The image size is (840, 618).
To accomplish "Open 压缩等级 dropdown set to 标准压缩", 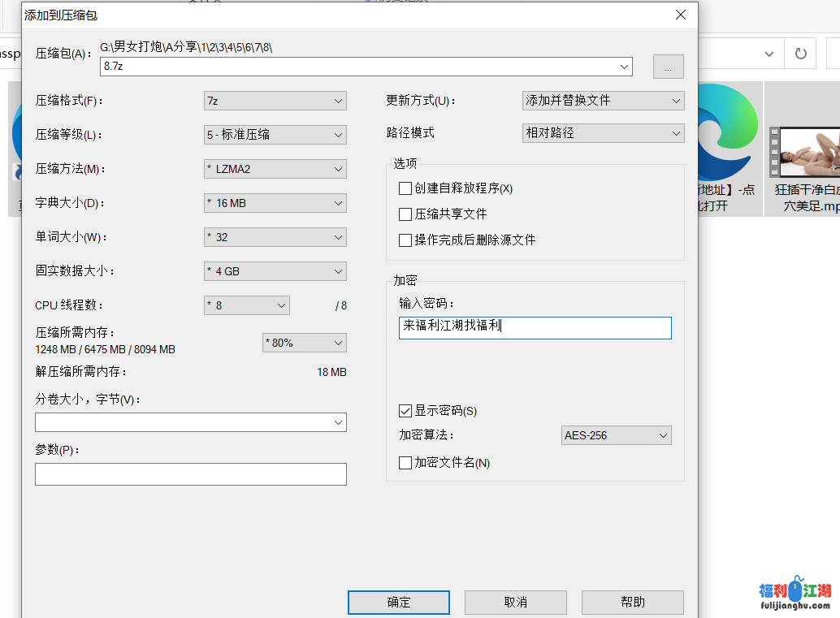I will tap(275, 135).
